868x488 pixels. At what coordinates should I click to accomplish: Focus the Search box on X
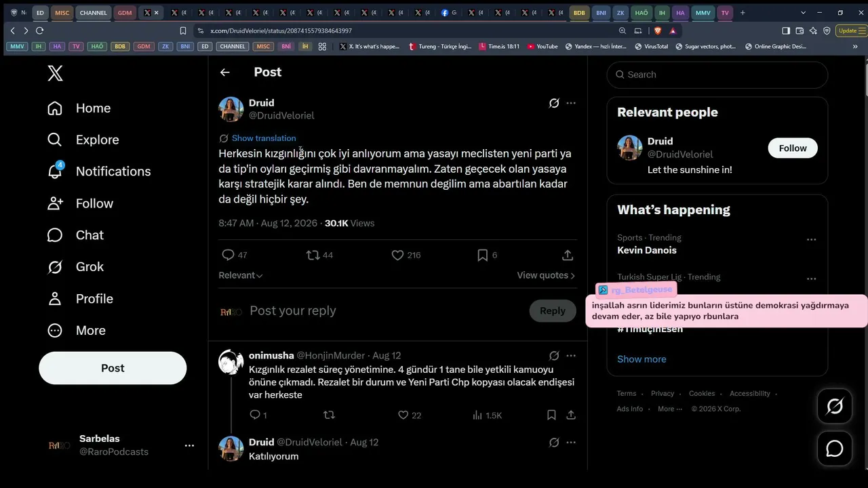[x=717, y=75]
